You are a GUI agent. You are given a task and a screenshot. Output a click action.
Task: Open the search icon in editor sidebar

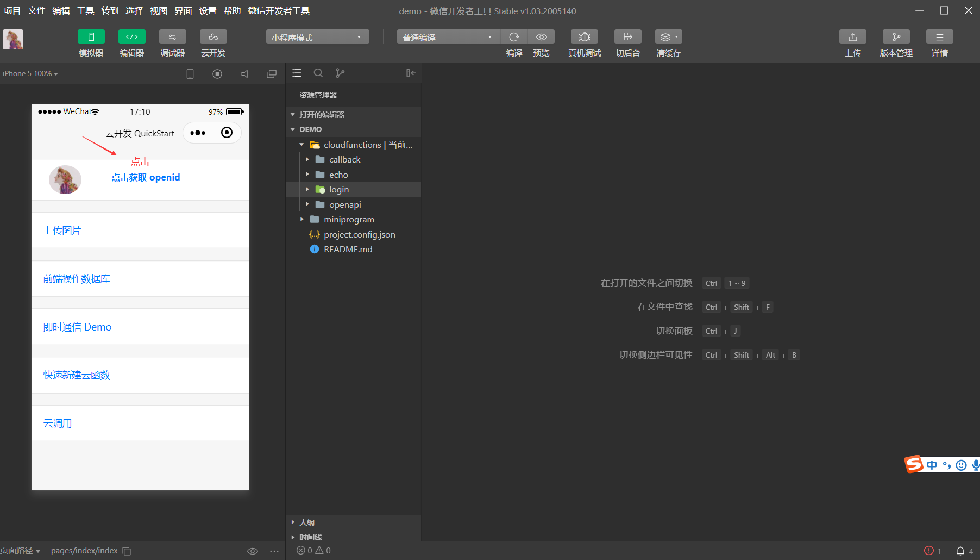(318, 73)
